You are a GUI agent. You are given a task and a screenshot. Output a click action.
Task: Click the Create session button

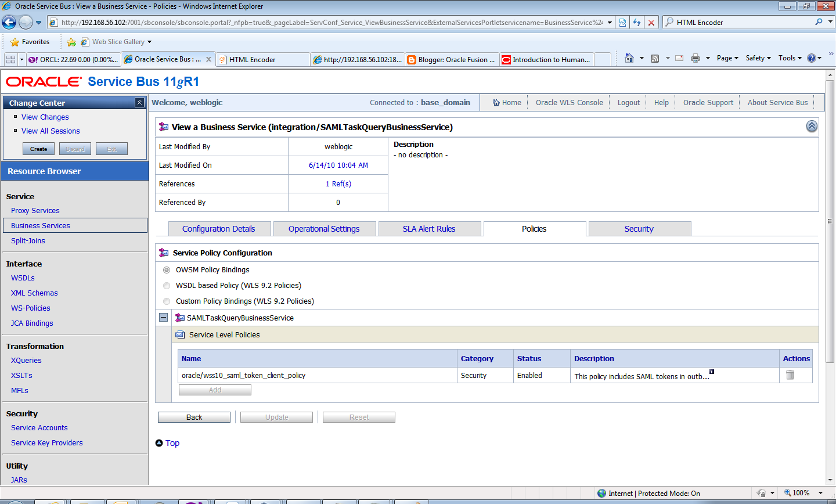(x=39, y=149)
